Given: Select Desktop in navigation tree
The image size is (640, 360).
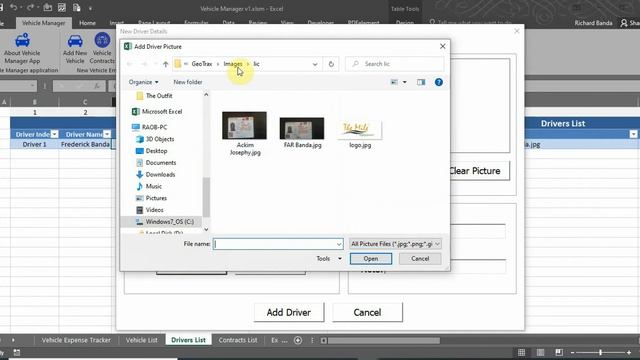Looking at the screenshot, I should 151,151.
